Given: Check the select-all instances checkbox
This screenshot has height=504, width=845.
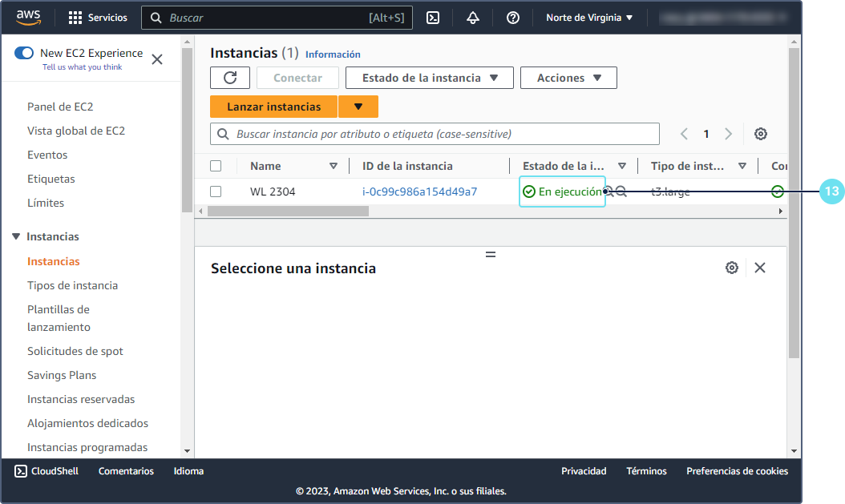Looking at the screenshot, I should [216, 166].
